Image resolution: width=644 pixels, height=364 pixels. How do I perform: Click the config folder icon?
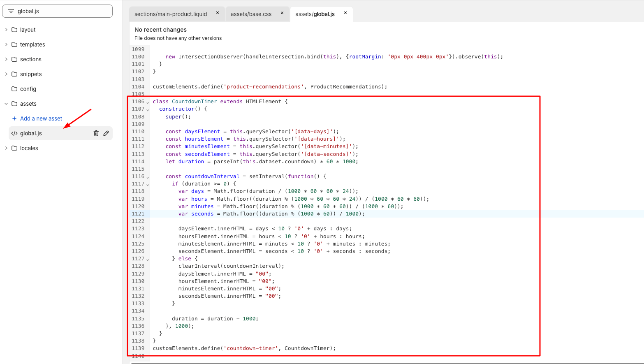click(14, 89)
